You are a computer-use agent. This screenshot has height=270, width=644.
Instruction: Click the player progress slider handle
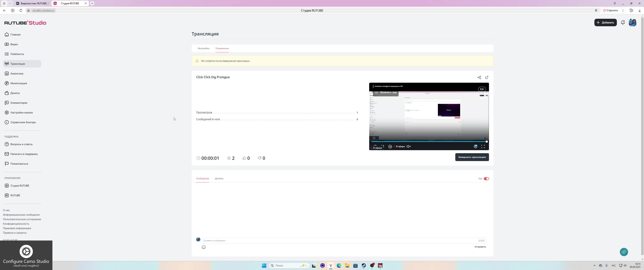pyautogui.click(x=487, y=142)
